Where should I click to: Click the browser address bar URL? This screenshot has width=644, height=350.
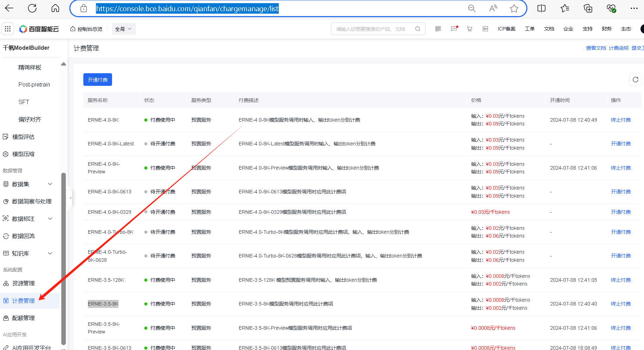(x=187, y=8)
